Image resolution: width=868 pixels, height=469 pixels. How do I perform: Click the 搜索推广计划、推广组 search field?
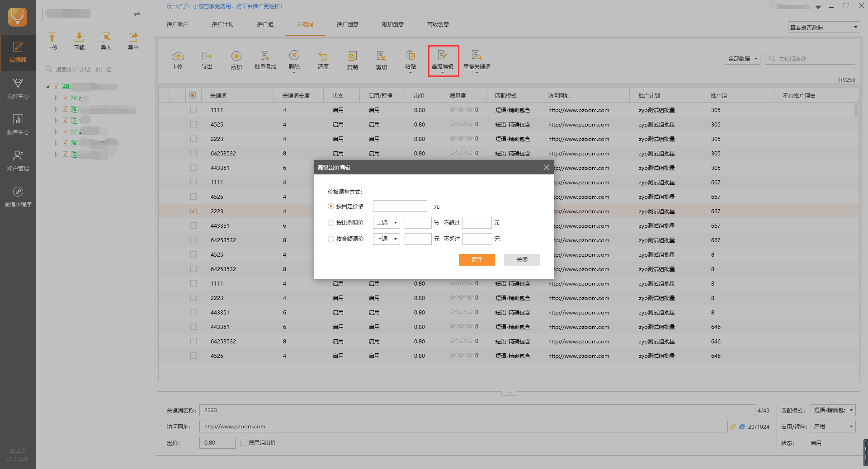pyautogui.click(x=93, y=69)
